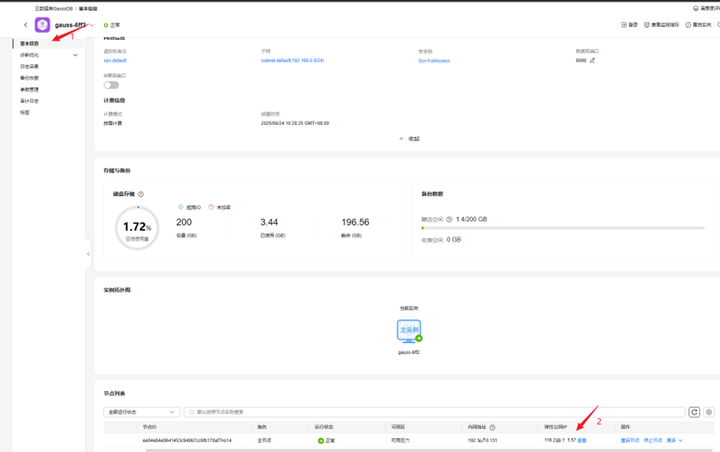Open 查看监控指标 in the top toolbar
The height and width of the screenshot is (452, 720).
click(x=661, y=25)
